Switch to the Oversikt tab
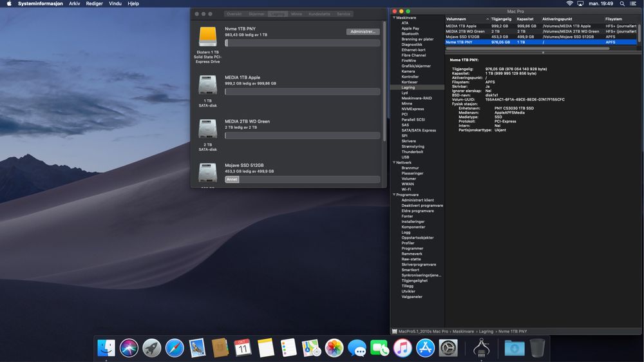 point(234,14)
